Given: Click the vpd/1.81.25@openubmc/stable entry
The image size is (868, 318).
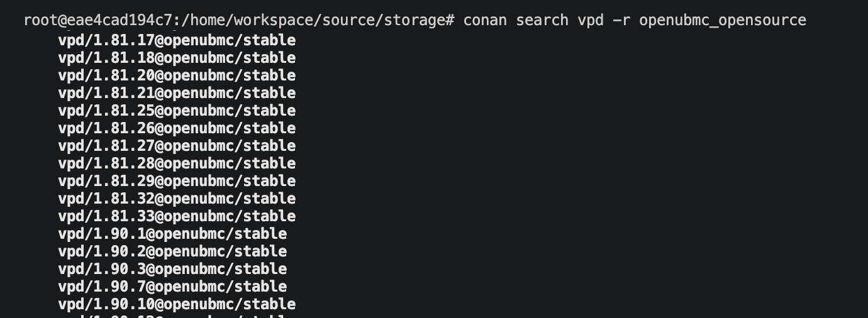Looking at the screenshot, I should click(x=177, y=111).
